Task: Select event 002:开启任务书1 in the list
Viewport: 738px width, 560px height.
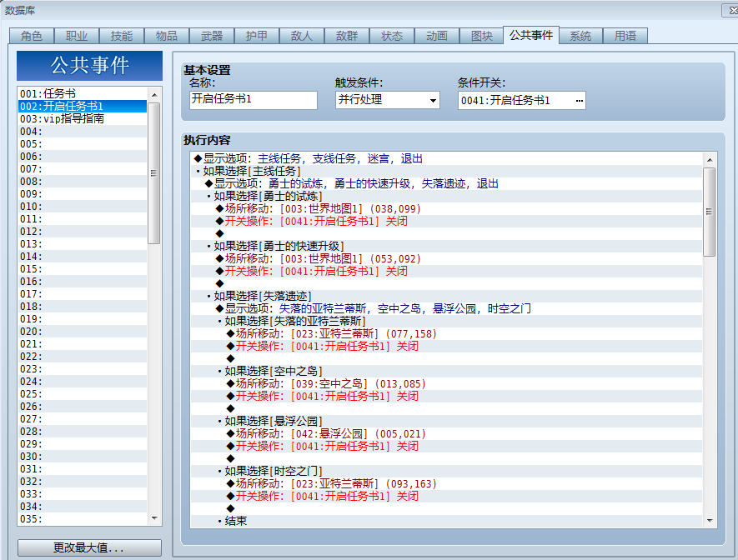Action: tap(83, 107)
